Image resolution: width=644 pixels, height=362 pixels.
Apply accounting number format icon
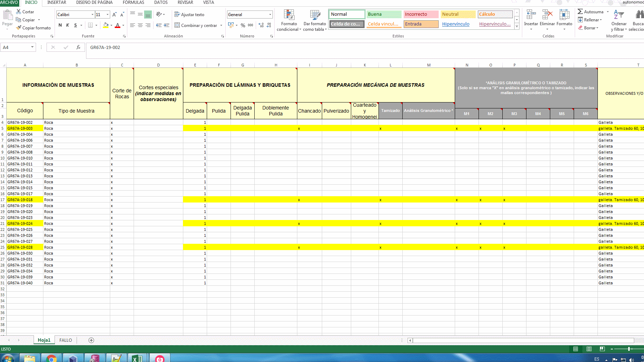click(231, 25)
